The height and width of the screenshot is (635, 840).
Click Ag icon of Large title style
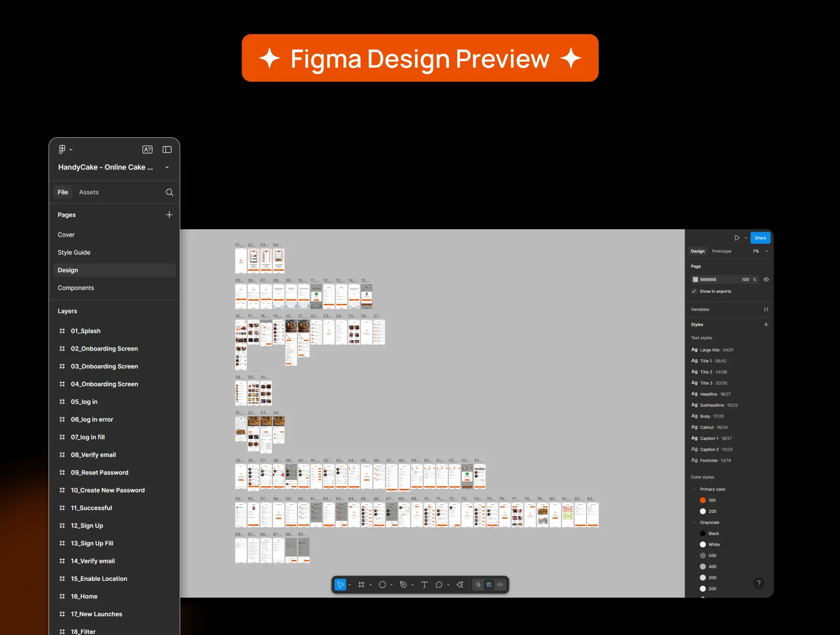click(x=694, y=350)
